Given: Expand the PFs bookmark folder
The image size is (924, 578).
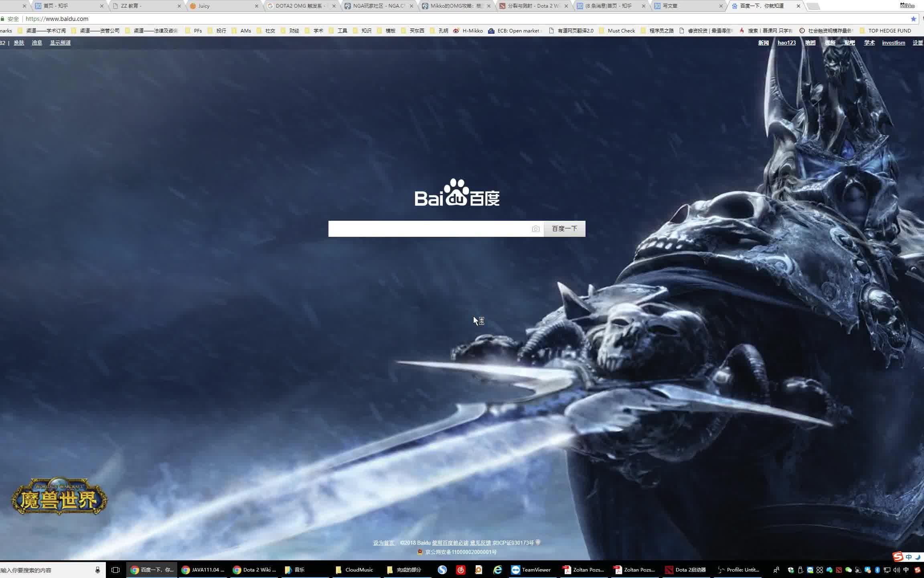Looking at the screenshot, I should (x=193, y=31).
